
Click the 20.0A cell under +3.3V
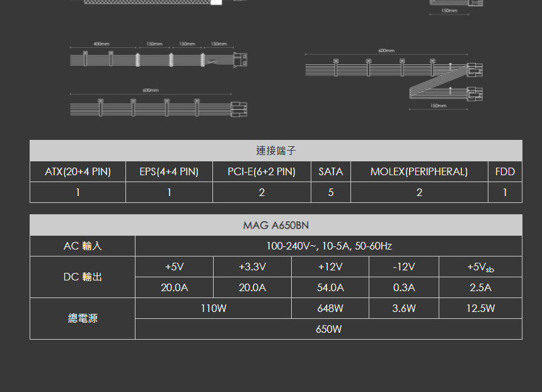point(252,287)
